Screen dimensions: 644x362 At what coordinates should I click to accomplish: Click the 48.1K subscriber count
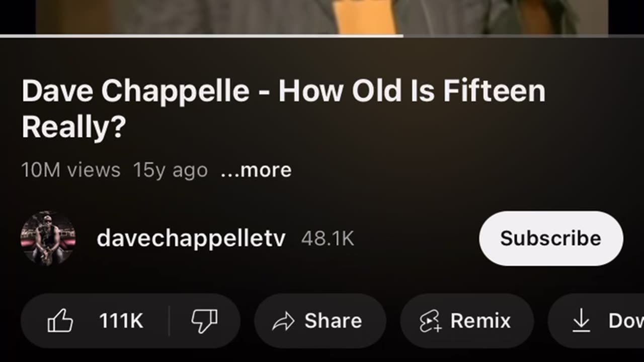coord(328,239)
